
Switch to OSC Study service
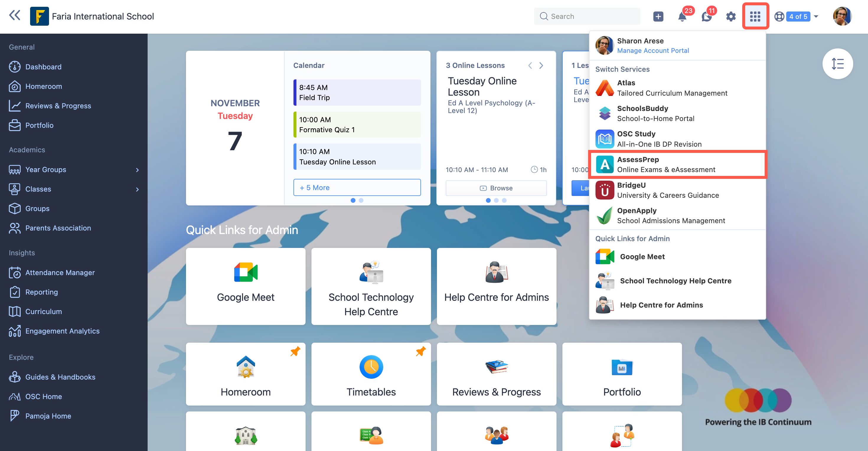coord(677,139)
